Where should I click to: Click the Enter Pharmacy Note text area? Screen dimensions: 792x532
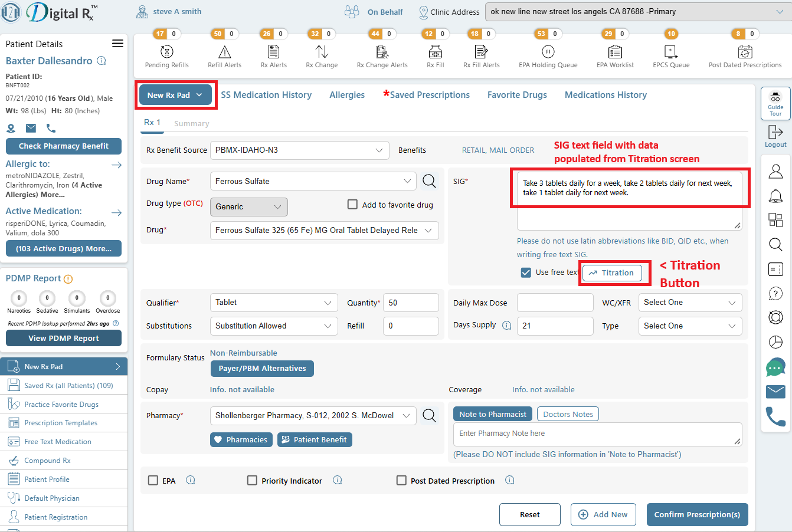click(597, 434)
